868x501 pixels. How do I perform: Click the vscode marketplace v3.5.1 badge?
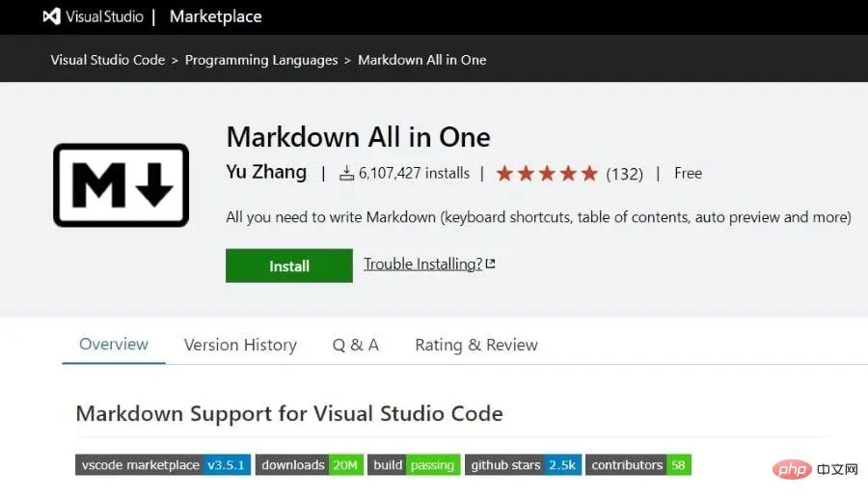tap(163, 465)
